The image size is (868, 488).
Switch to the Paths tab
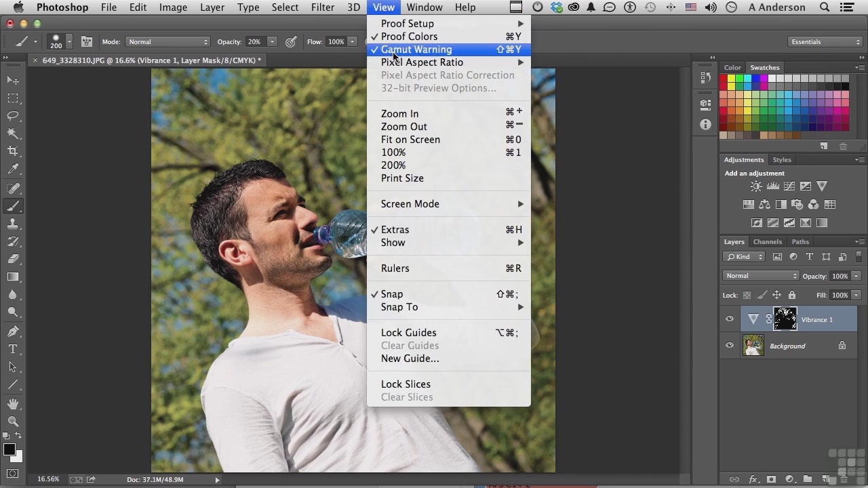tap(800, 241)
